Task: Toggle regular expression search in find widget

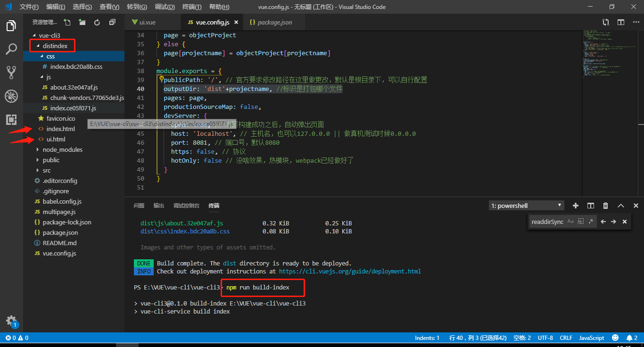Action: 591,222
